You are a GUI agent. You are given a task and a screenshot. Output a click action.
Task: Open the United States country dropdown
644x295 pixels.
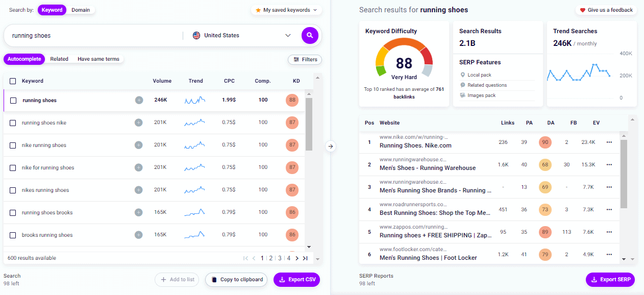click(240, 35)
